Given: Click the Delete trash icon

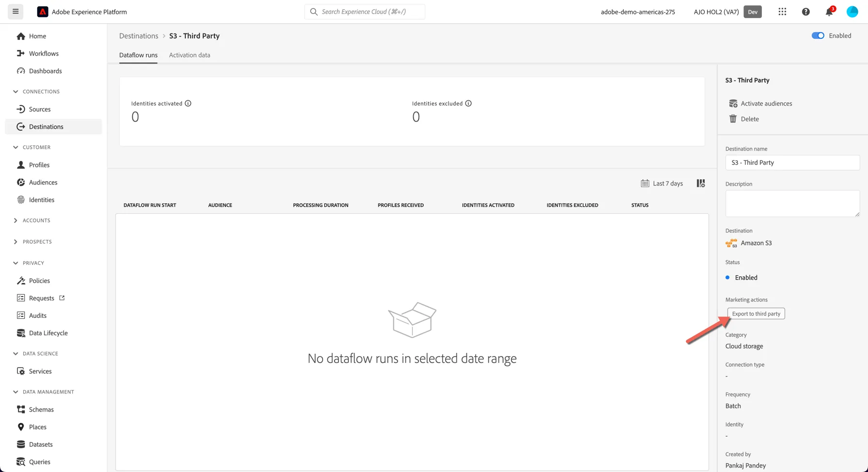Looking at the screenshot, I should coord(733,119).
